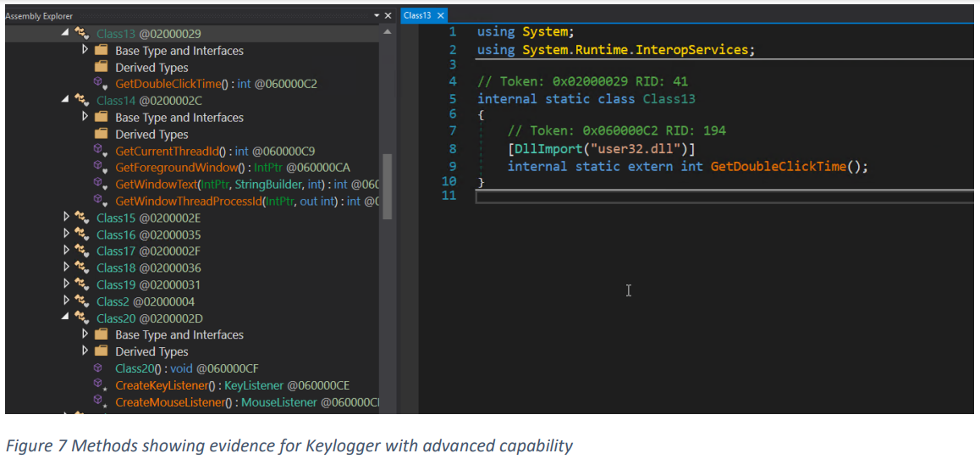Viewport: 980px width, 459px height.
Task: Expand the Class15 node
Action: click(x=66, y=217)
